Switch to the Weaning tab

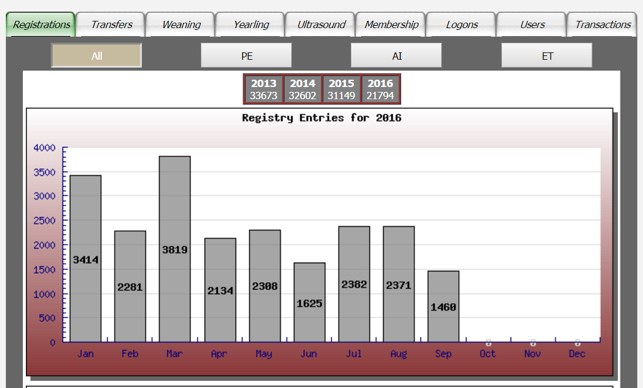tap(181, 25)
